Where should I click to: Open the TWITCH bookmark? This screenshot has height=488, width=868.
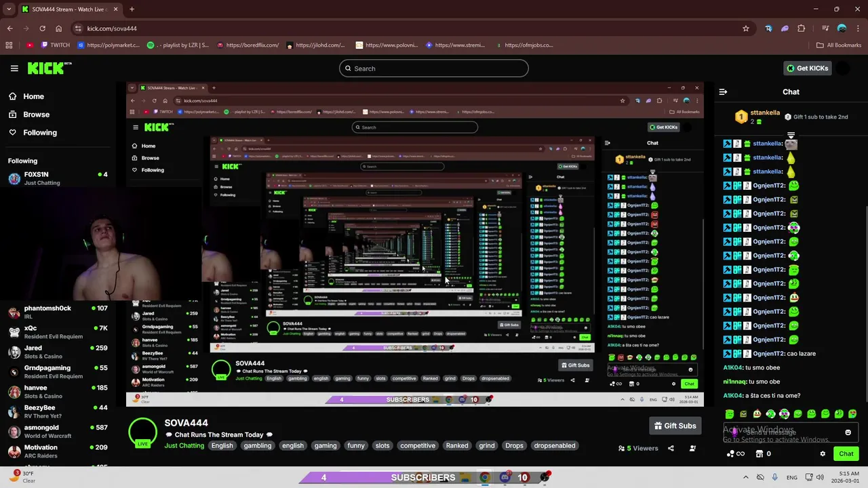point(56,45)
